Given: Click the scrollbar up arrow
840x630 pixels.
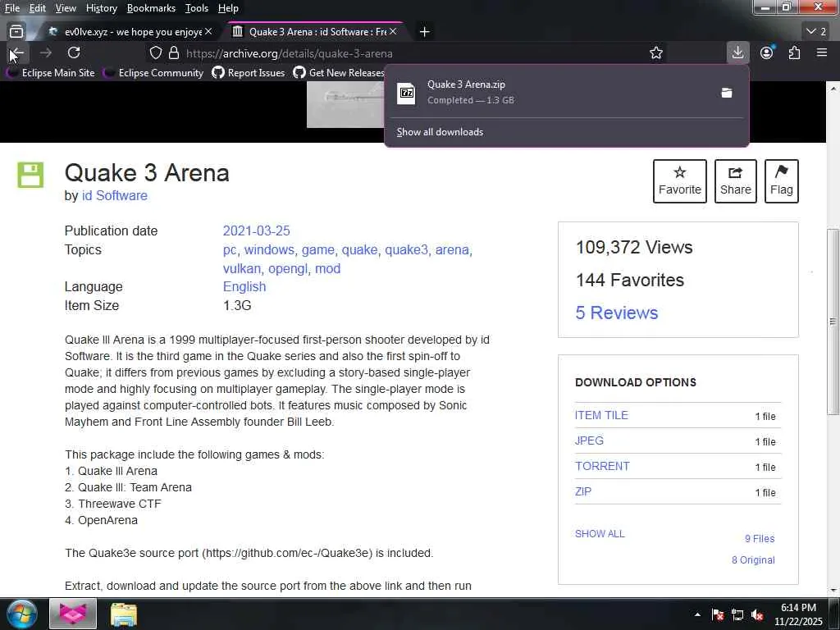Looking at the screenshot, I should 833,87.
